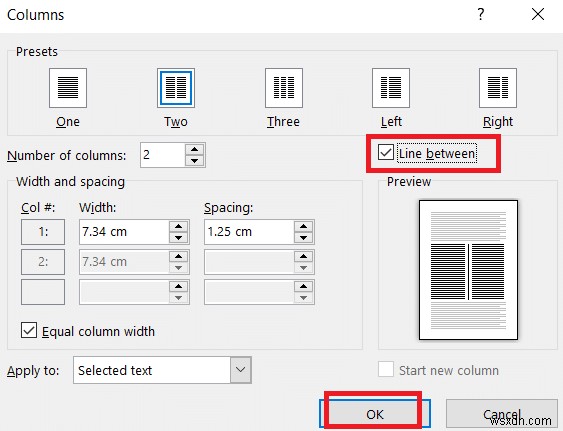Image resolution: width=563 pixels, height=431 pixels.
Task: Increase column 1 width with up arrow
Action: [x=178, y=227]
